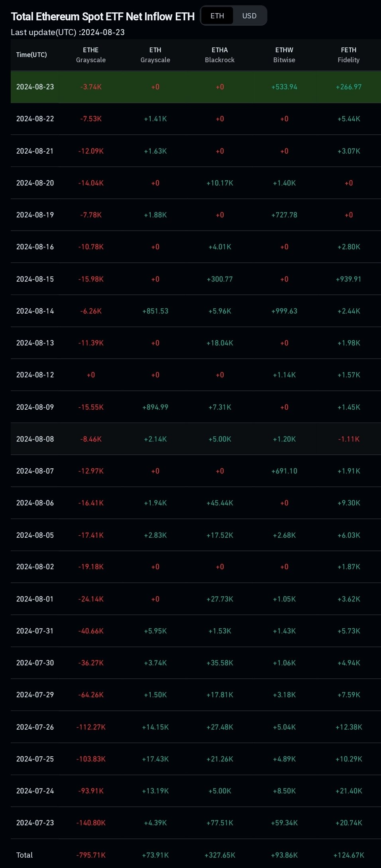Screen dimensions: 381x868
Task: Click the +533.94 Bitwise inflow value
Action: 284,87
